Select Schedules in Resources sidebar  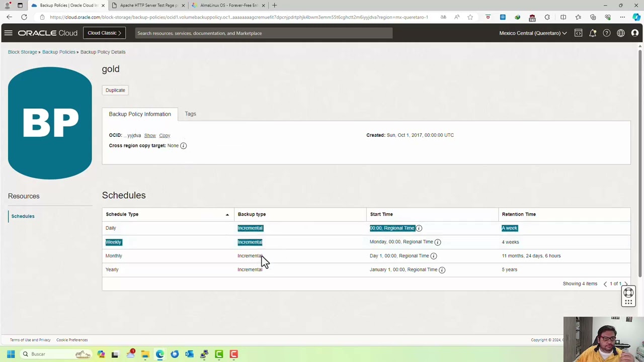(x=23, y=216)
